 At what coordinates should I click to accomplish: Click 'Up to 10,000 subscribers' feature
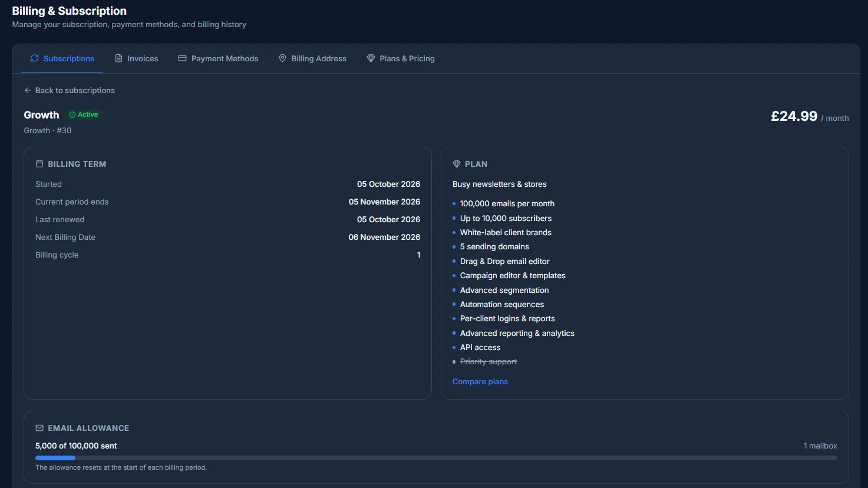click(x=506, y=218)
